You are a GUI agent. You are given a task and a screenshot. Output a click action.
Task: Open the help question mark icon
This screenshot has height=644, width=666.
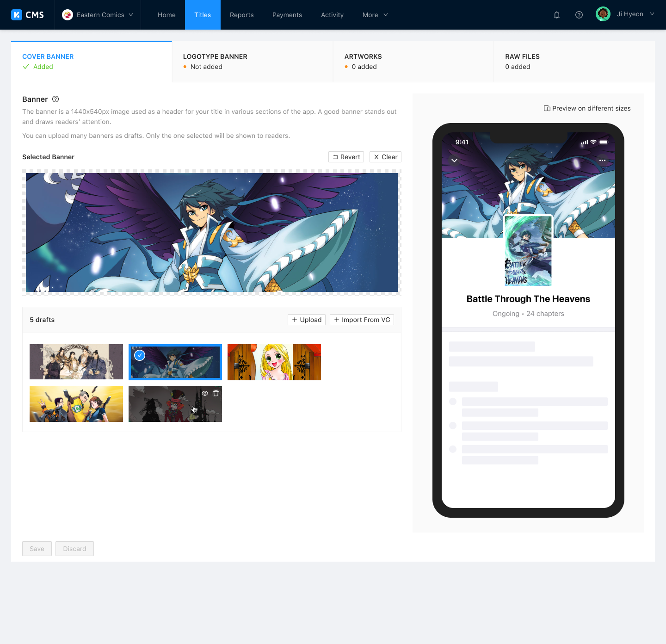click(579, 15)
